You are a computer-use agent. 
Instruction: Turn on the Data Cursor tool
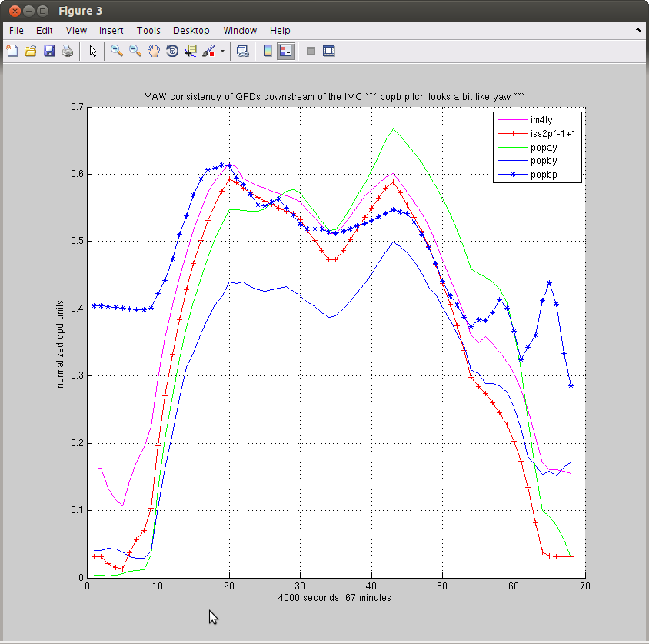pyautogui.click(x=191, y=51)
